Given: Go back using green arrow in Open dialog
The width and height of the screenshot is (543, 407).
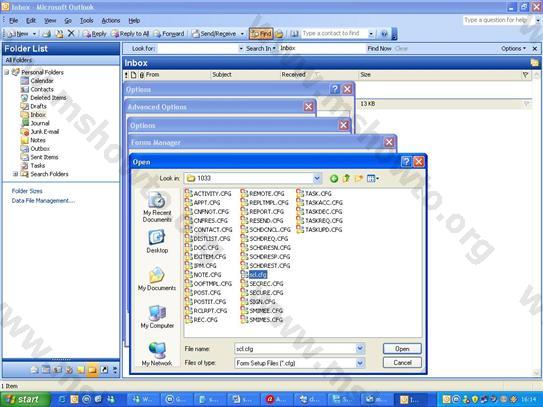Looking at the screenshot, I should point(334,178).
